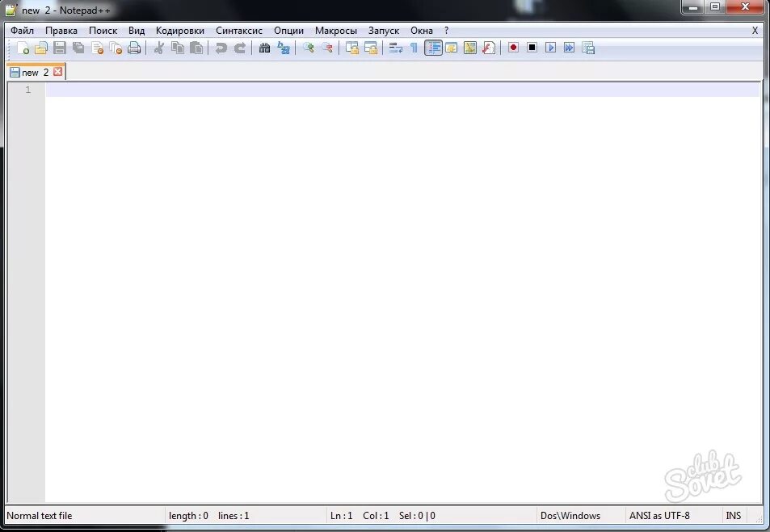Click "Normal text file" in status bar
This screenshot has height=532, width=770.
tap(40, 516)
